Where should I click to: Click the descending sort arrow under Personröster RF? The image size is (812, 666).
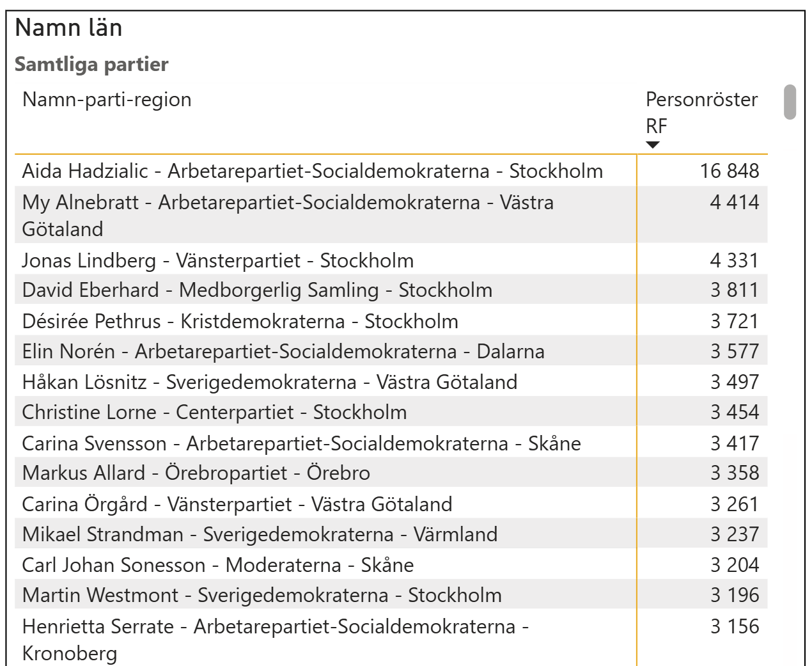[x=652, y=145]
